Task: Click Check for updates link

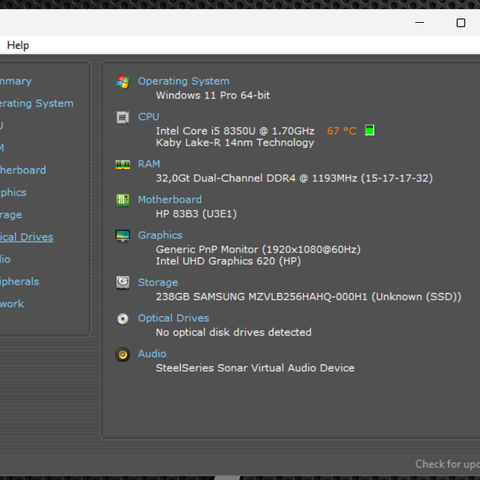Action: pyautogui.click(x=447, y=464)
